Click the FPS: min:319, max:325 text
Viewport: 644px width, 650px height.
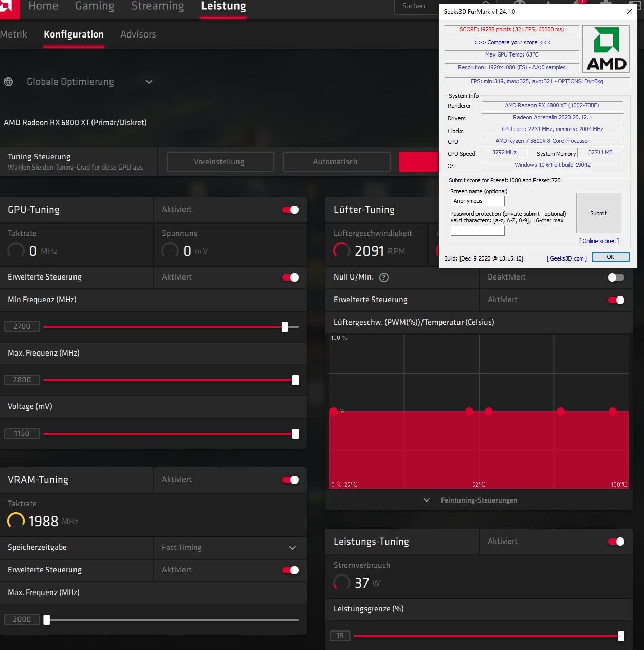(x=537, y=81)
